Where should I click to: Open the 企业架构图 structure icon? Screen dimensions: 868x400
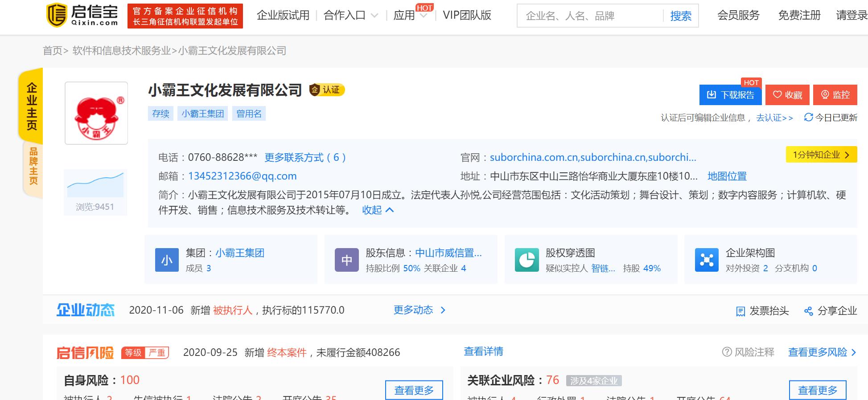point(707,260)
